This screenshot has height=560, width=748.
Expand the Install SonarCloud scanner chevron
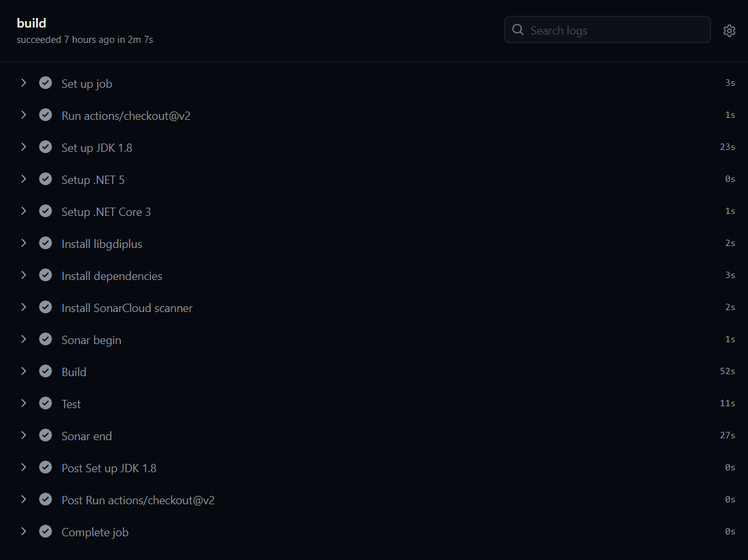point(23,307)
